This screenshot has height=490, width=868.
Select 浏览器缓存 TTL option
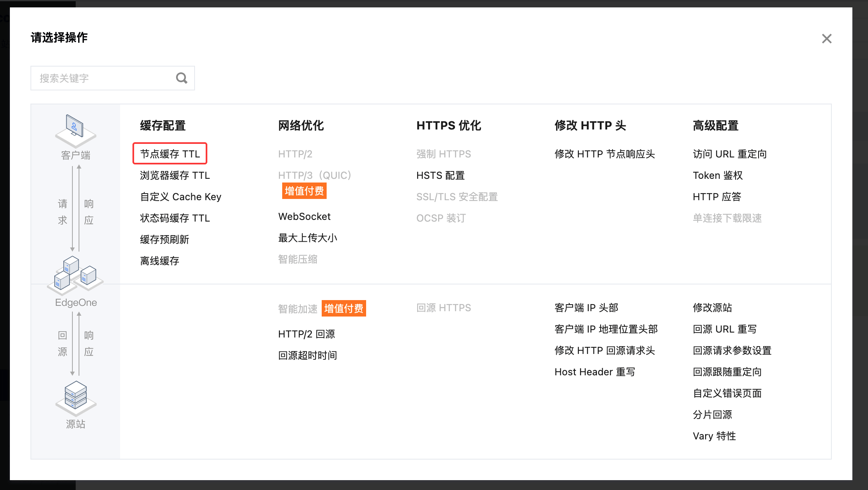point(175,176)
